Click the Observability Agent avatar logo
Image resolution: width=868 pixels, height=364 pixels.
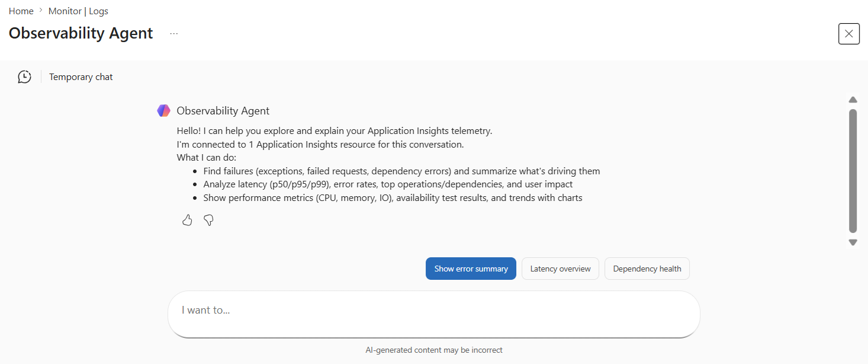click(x=163, y=111)
